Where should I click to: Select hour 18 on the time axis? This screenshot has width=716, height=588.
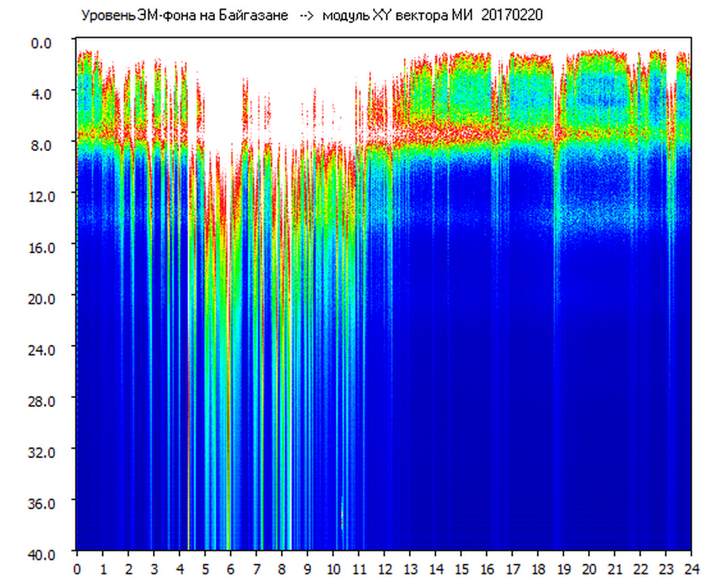[x=538, y=569]
